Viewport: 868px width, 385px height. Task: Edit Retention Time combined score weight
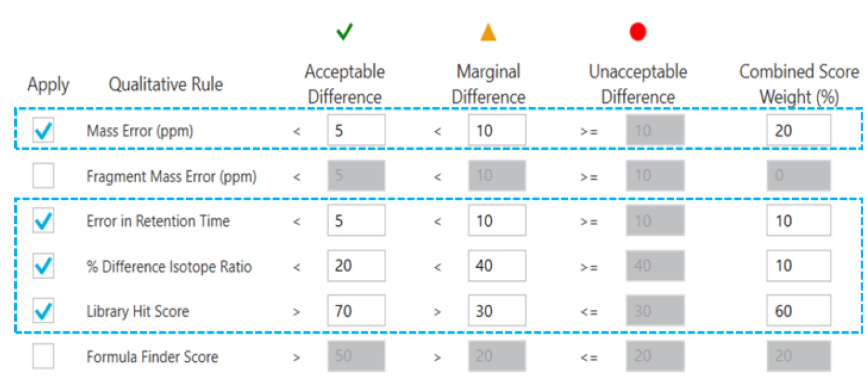pos(799,220)
